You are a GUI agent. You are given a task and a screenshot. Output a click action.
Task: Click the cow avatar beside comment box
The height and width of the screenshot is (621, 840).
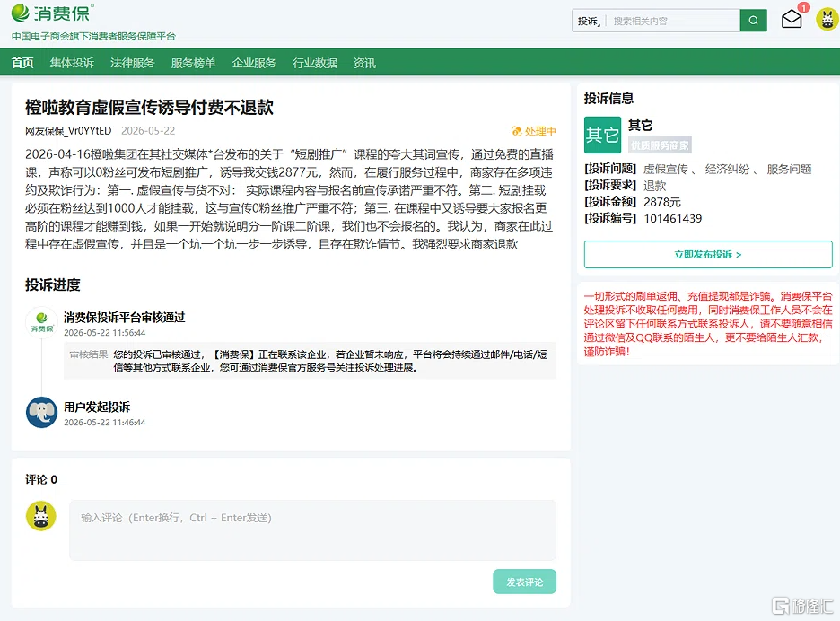(41, 516)
